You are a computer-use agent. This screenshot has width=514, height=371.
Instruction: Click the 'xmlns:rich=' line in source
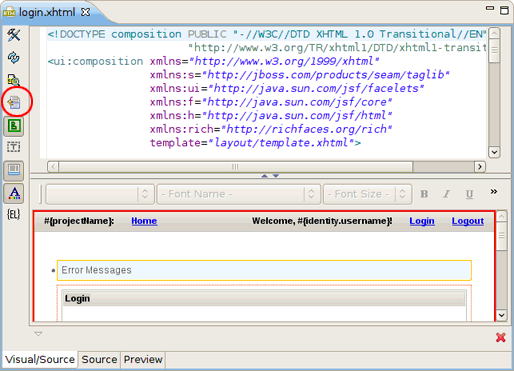[x=271, y=129]
